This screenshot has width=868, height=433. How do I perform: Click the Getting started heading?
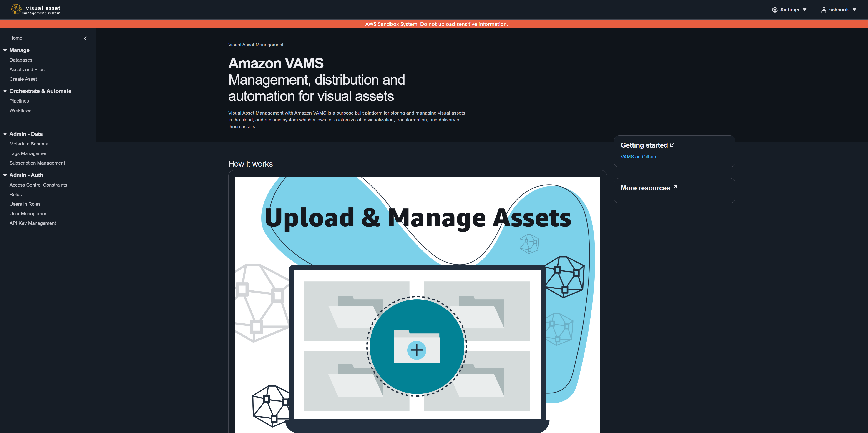tap(644, 145)
